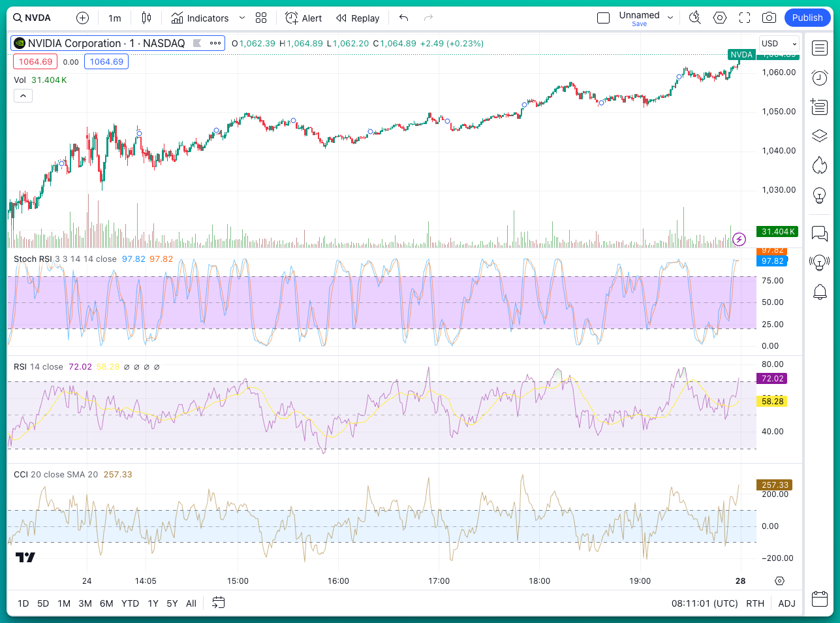The image size is (840, 623).
Task: Start Bar Replay mode
Action: pos(358,18)
